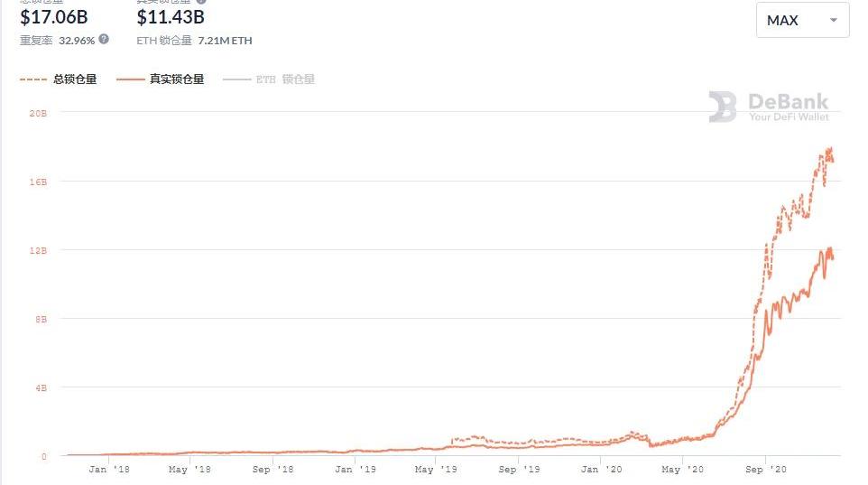Click the 16B y-axis label
Viewport: 868px width, 485px height.
click(x=39, y=182)
